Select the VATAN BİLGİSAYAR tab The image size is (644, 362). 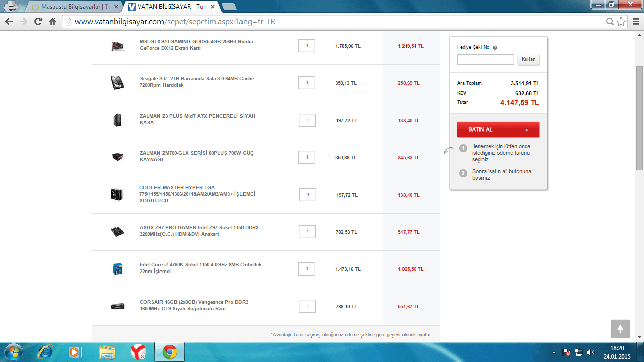[x=171, y=7]
